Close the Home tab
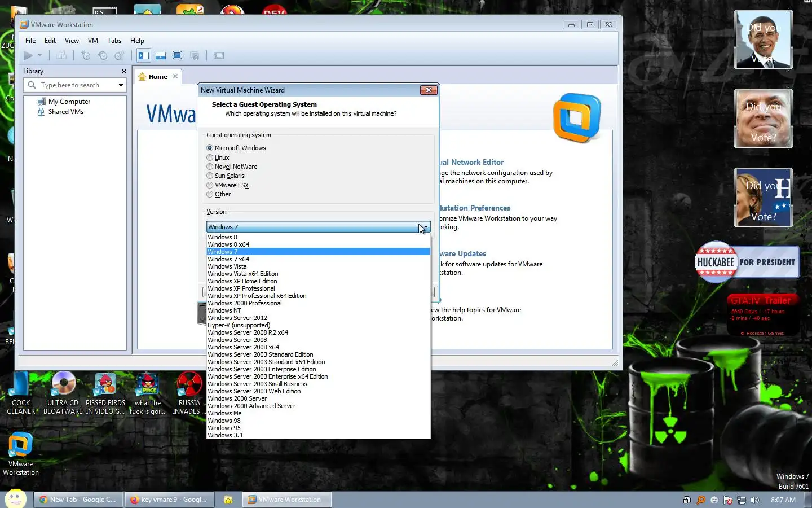Screen dimensions: 812x508 (x=175, y=76)
